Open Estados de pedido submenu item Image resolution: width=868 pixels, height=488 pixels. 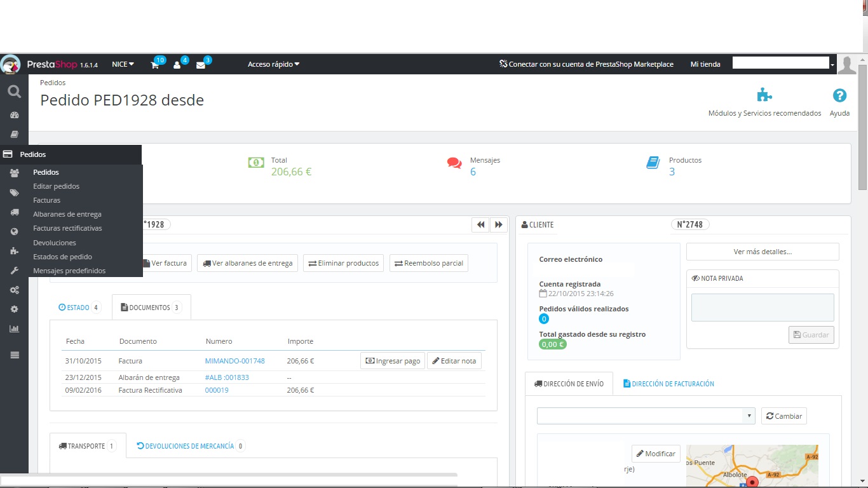click(63, 257)
